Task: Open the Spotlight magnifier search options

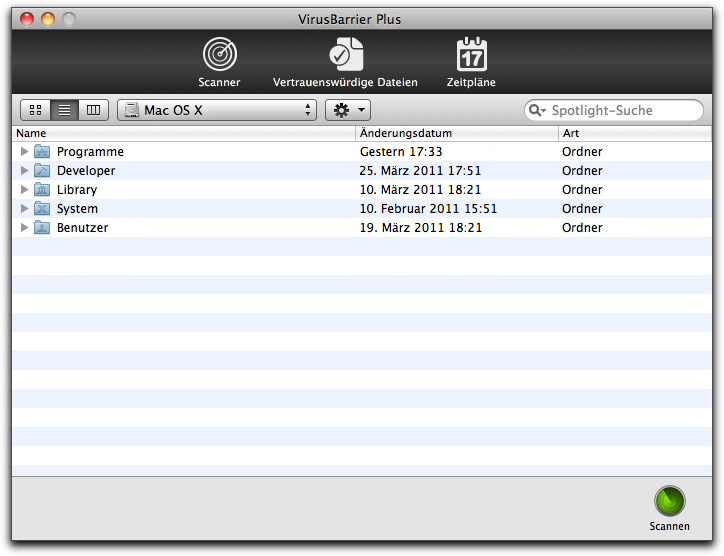Action: pyautogui.click(x=537, y=110)
